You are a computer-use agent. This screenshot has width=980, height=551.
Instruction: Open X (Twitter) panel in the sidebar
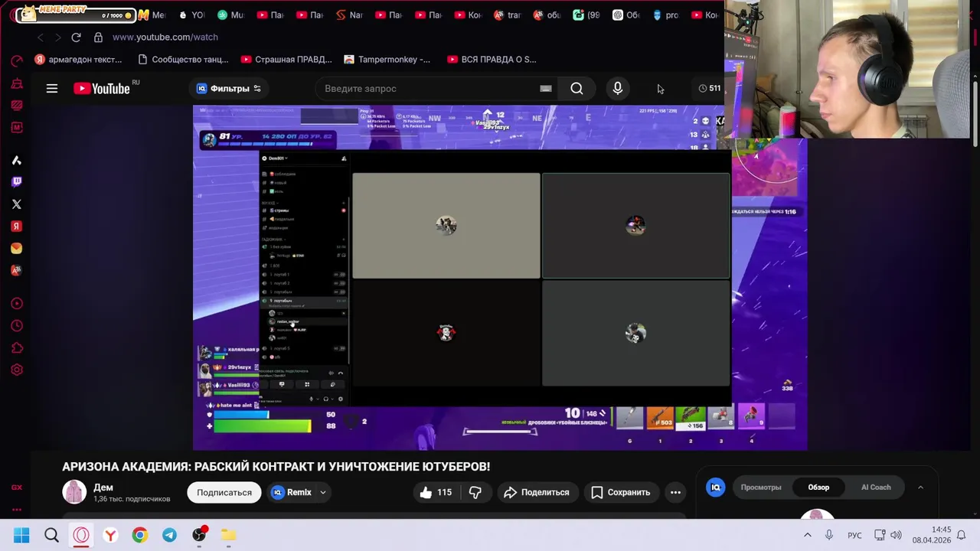click(x=17, y=204)
